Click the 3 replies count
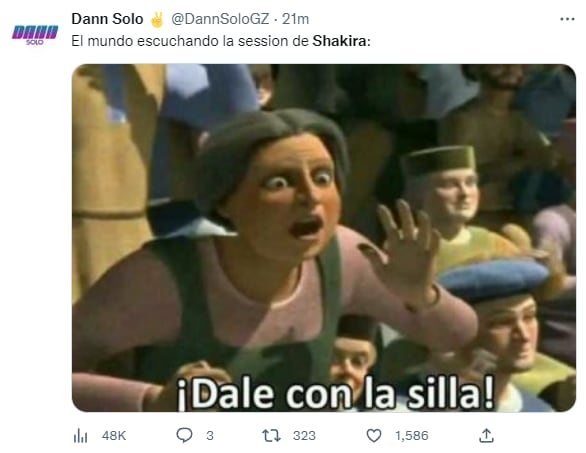586x453 pixels. tap(210, 436)
